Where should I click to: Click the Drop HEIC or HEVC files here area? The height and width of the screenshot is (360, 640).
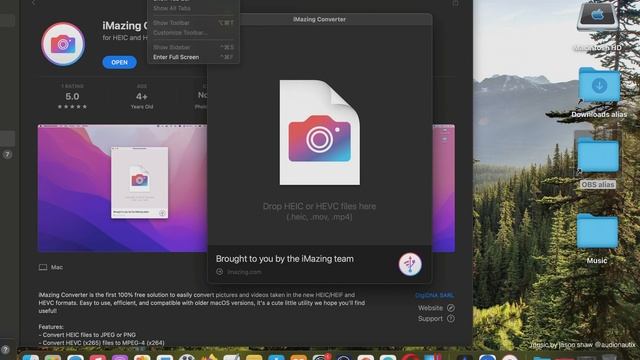(x=319, y=211)
